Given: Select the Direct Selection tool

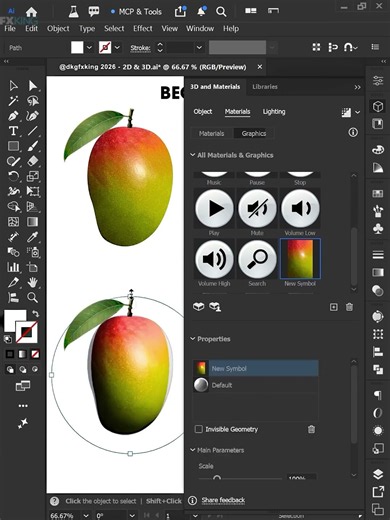Looking at the screenshot, I should [33, 86].
